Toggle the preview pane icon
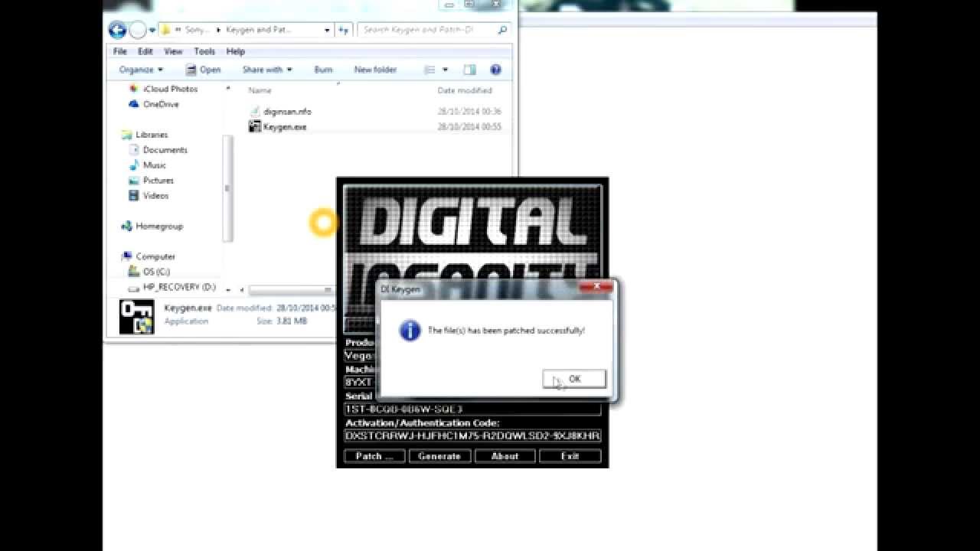 pyautogui.click(x=469, y=70)
